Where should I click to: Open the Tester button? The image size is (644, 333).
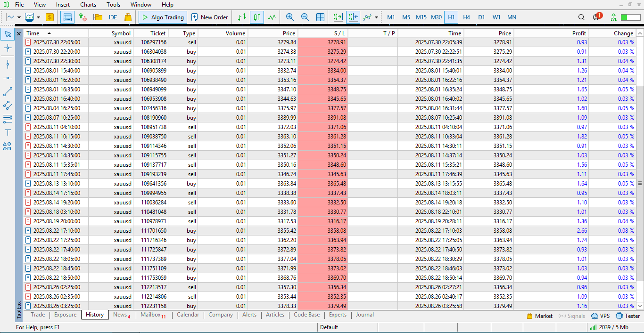coord(628,316)
